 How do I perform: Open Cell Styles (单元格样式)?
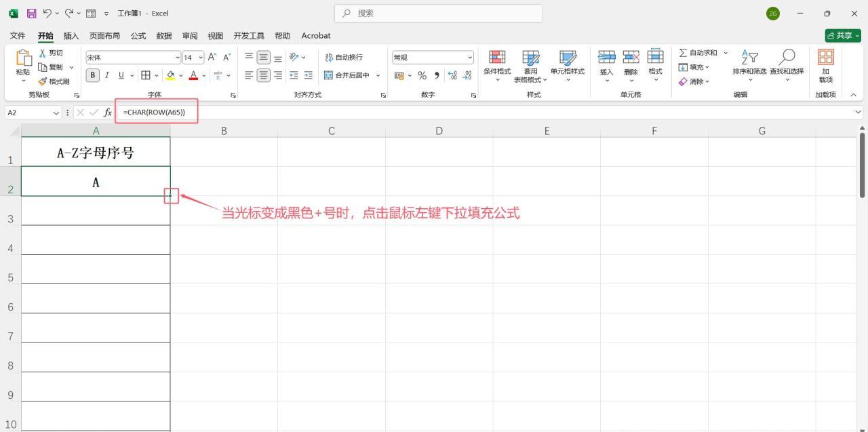(x=568, y=66)
